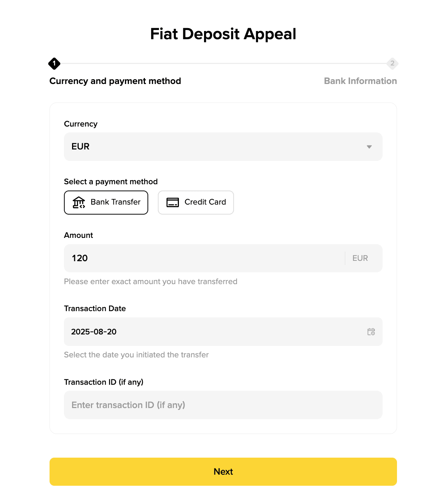Viewport: 448px width, 495px height.
Task: Go to Currency and payment method step
Action: 115,81
